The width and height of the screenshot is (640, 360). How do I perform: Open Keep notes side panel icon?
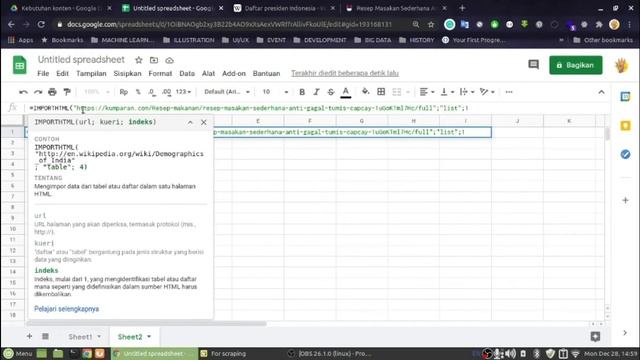(x=625, y=125)
